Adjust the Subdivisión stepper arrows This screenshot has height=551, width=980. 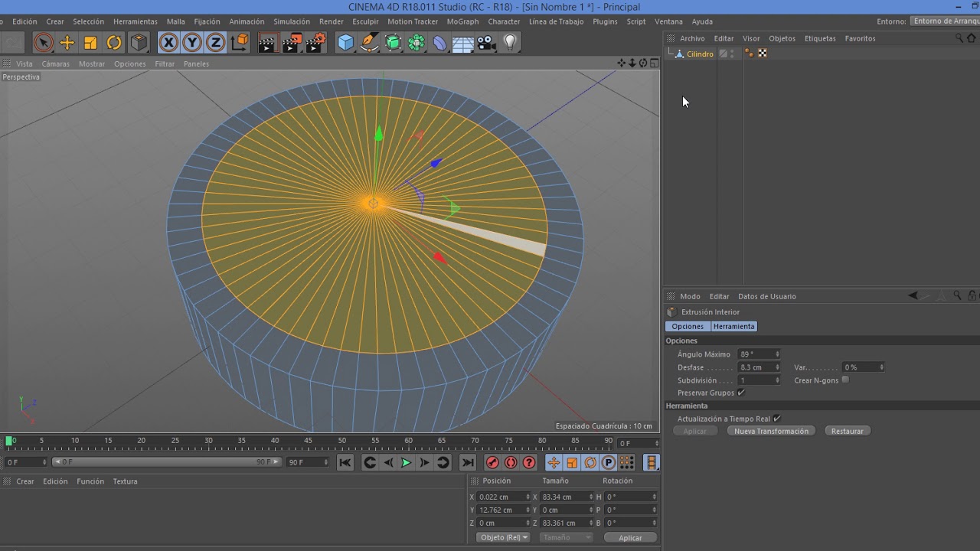click(x=777, y=380)
